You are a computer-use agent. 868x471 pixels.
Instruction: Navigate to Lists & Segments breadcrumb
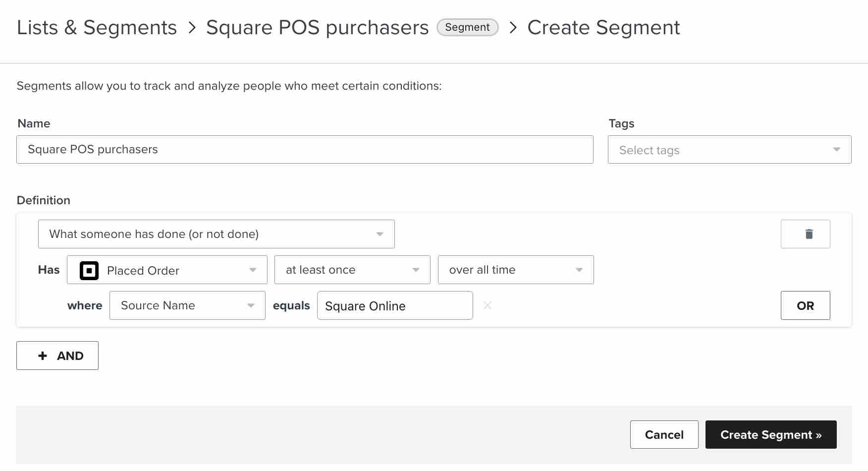[97, 27]
